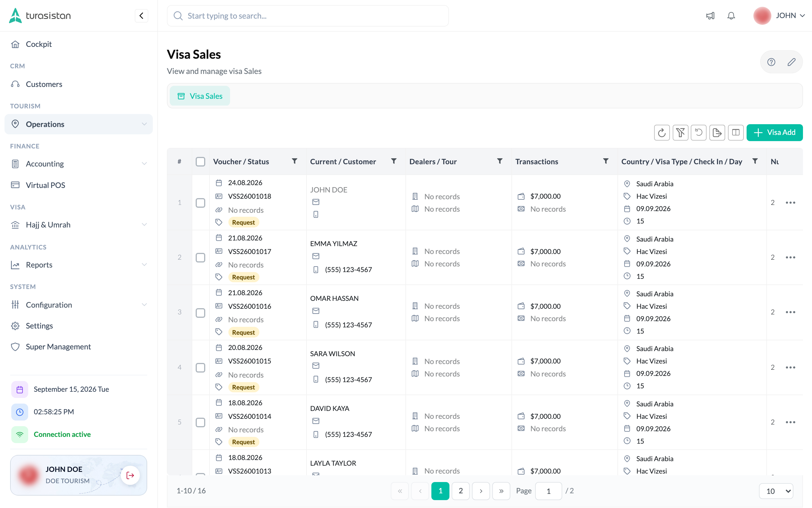This screenshot has height=508, width=812.
Task: Open the announcements megaphone icon
Action: coord(710,16)
